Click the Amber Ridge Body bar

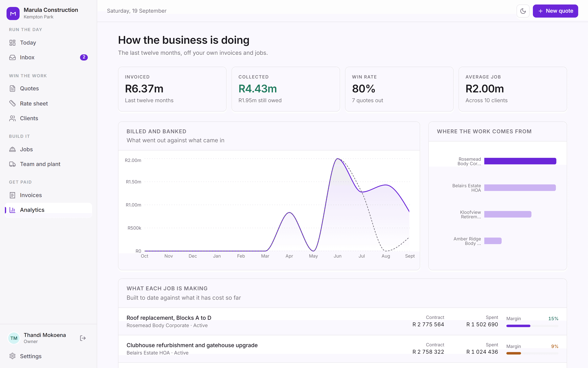pyautogui.click(x=493, y=241)
